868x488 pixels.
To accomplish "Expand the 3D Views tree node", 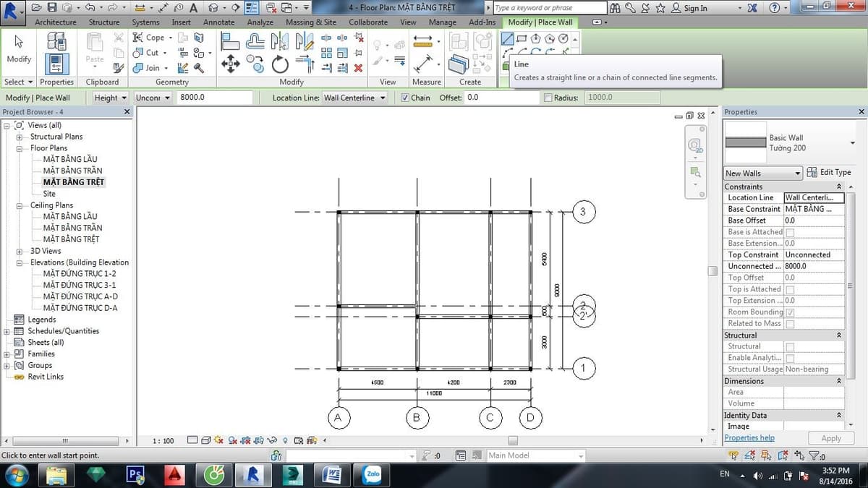I will [19, 251].
